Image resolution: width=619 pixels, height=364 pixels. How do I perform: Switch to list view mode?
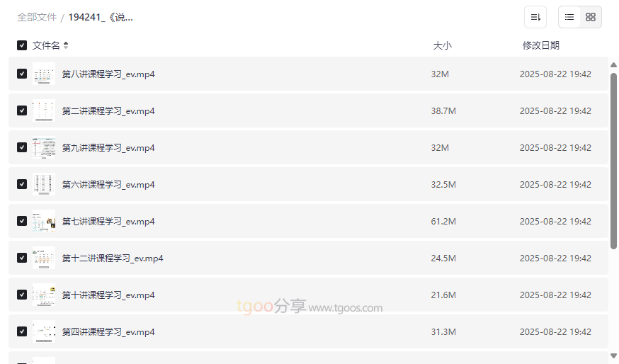pyautogui.click(x=569, y=17)
